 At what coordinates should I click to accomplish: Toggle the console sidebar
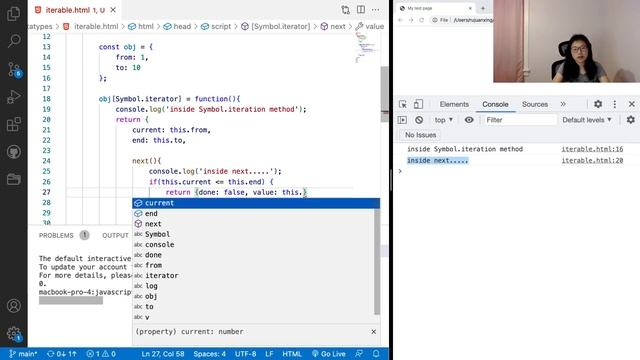click(x=402, y=120)
